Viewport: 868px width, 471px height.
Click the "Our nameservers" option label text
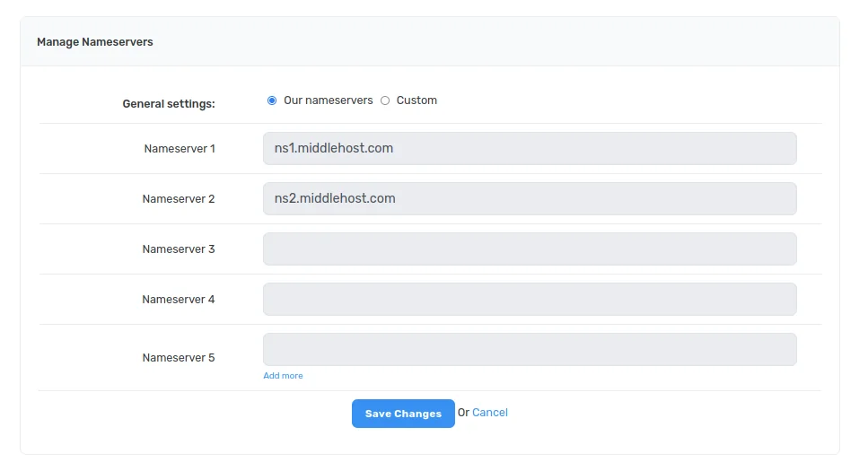tap(328, 100)
